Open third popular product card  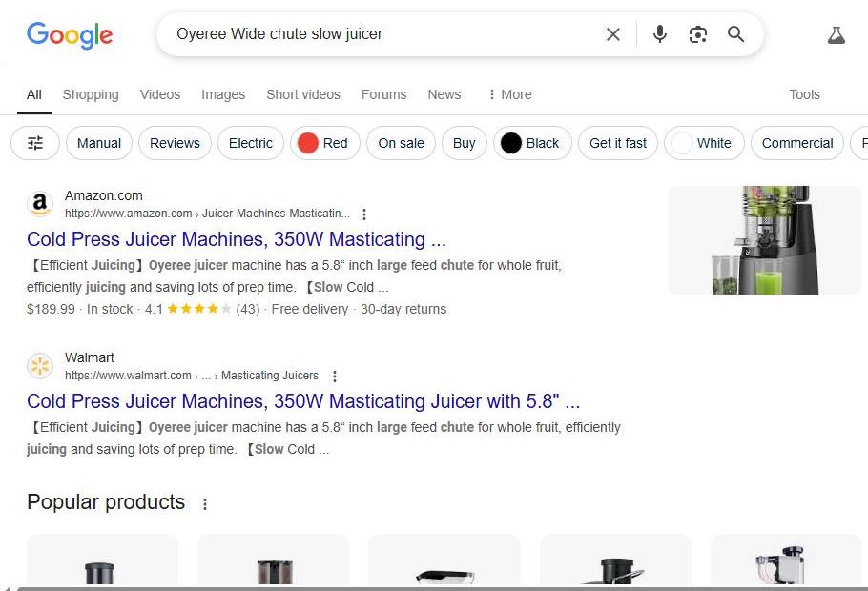pos(444,560)
